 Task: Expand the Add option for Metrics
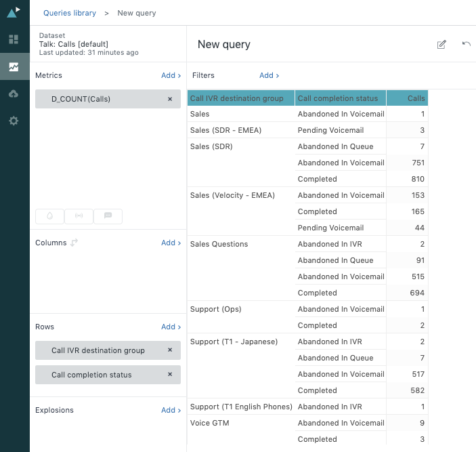171,75
